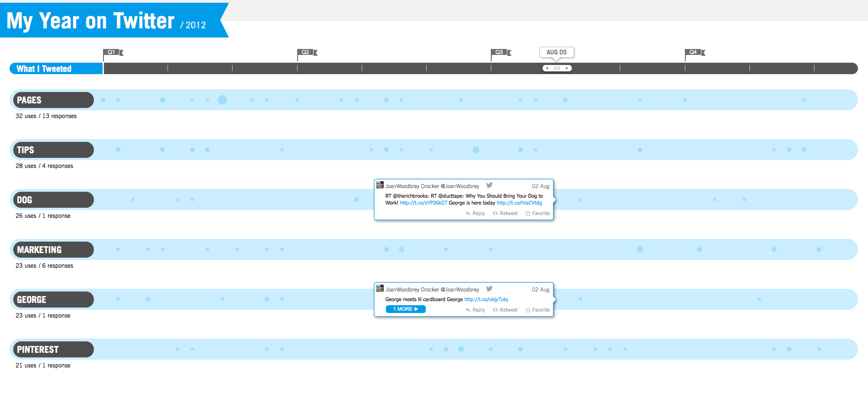Click @JoanWoodbrey name in the dog tweet
The width and height of the screenshot is (868, 394).
460,186
